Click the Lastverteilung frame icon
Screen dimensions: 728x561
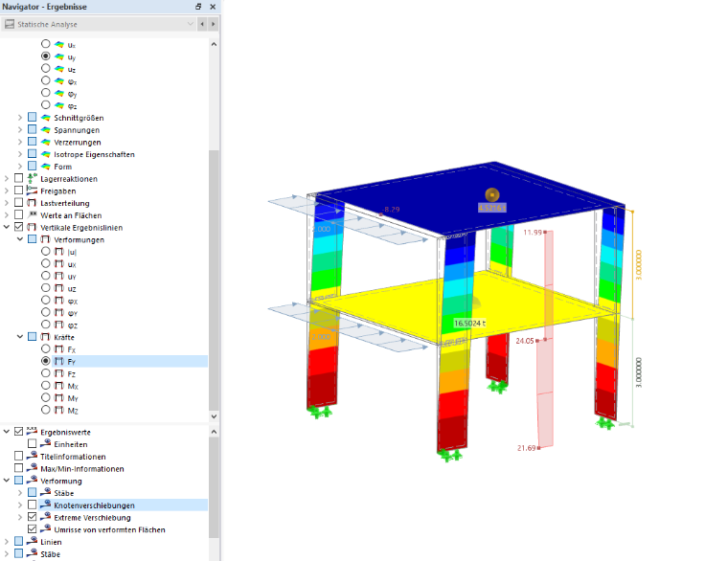32,203
